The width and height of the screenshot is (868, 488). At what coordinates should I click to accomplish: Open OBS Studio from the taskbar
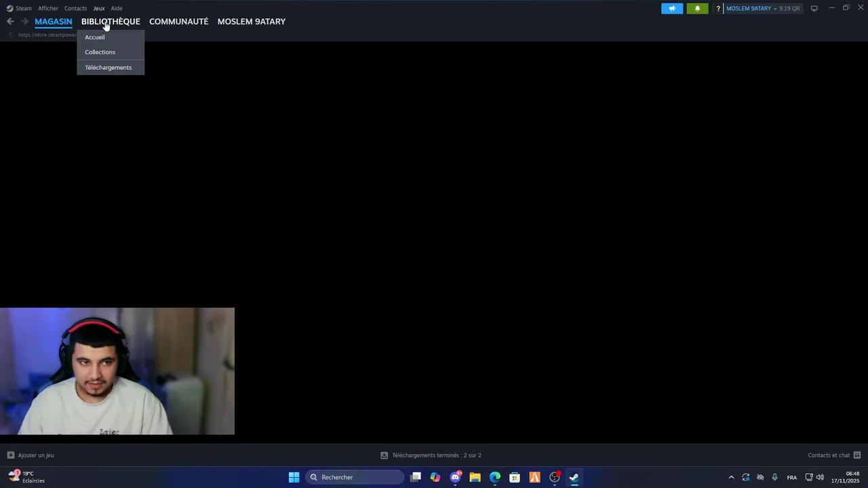click(x=555, y=477)
